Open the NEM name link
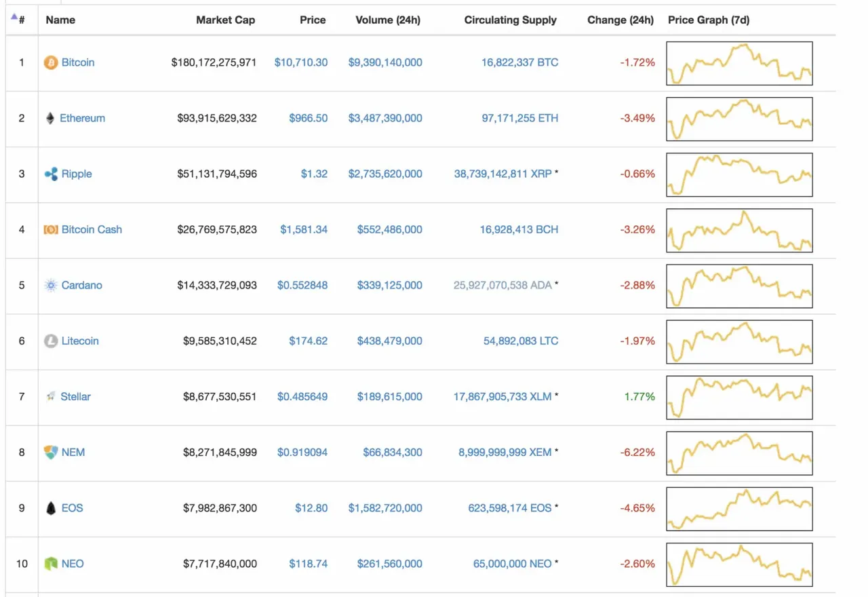This screenshot has width=868, height=597. click(73, 452)
